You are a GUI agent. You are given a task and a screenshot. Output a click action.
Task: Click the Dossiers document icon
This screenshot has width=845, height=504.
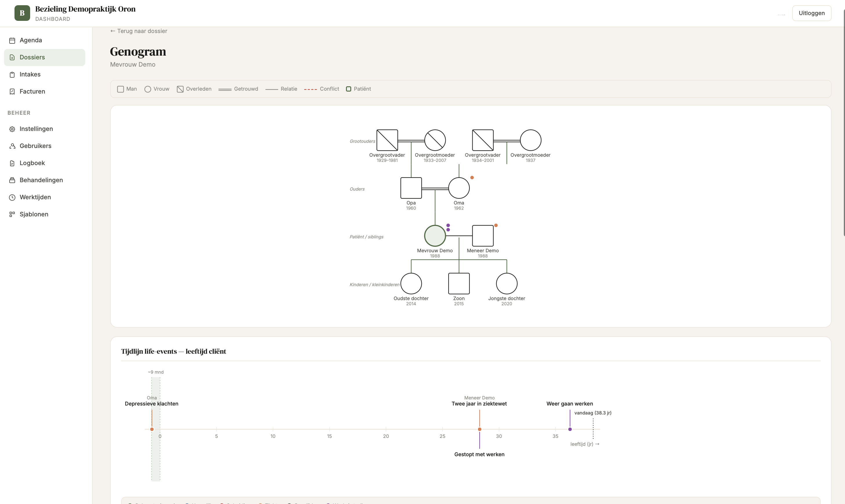[12, 57]
